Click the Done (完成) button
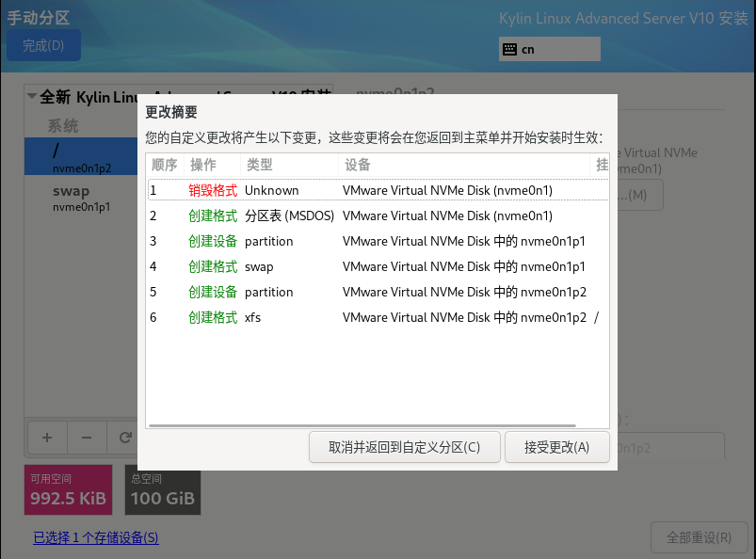Screen dimensions: 756x559 pyautogui.click(x=43, y=46)
